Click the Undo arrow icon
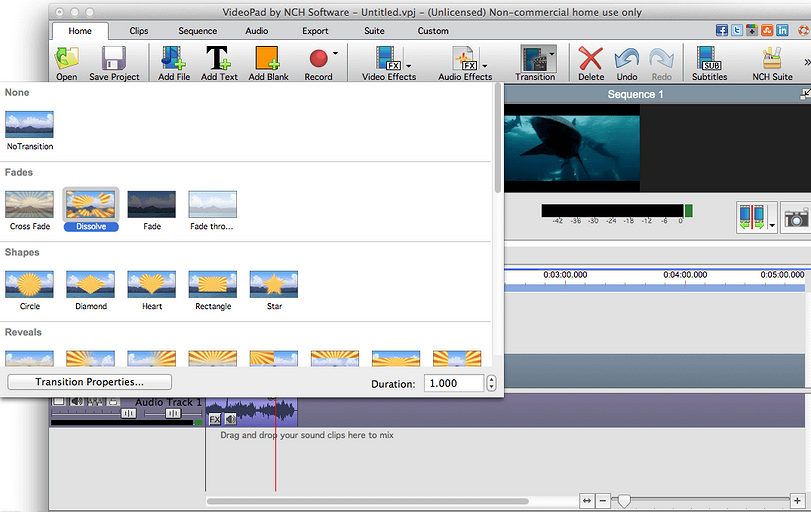This screenshot has width=811, height=512. click(x=626, y=58)
